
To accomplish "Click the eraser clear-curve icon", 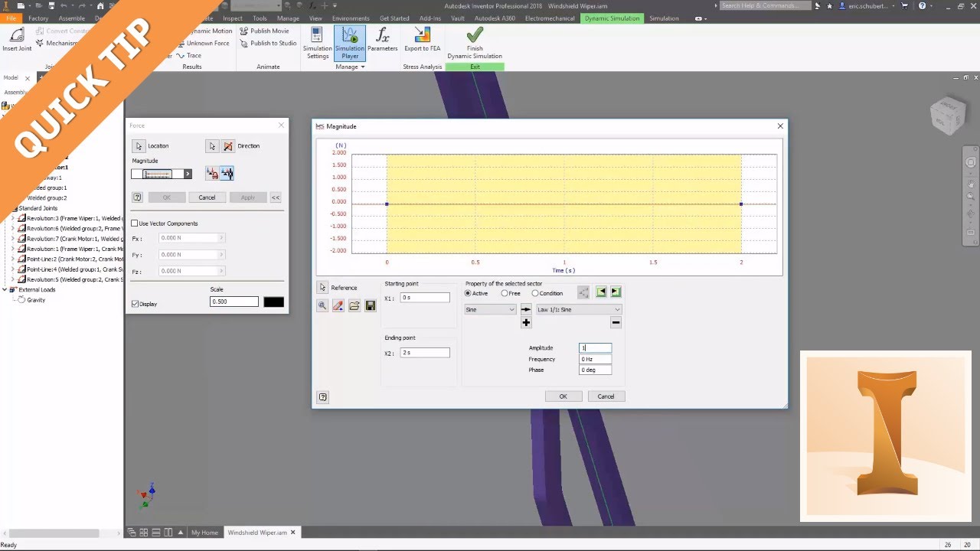I will pyautogui.click(x=338, y=305).
